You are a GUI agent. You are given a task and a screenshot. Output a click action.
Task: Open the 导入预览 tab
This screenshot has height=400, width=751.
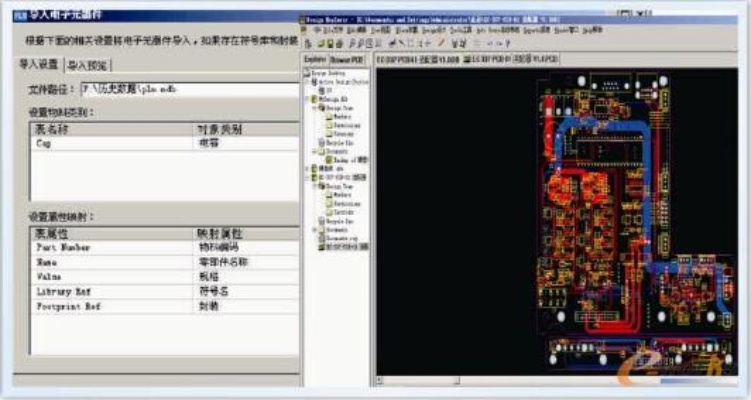(87, 65)
